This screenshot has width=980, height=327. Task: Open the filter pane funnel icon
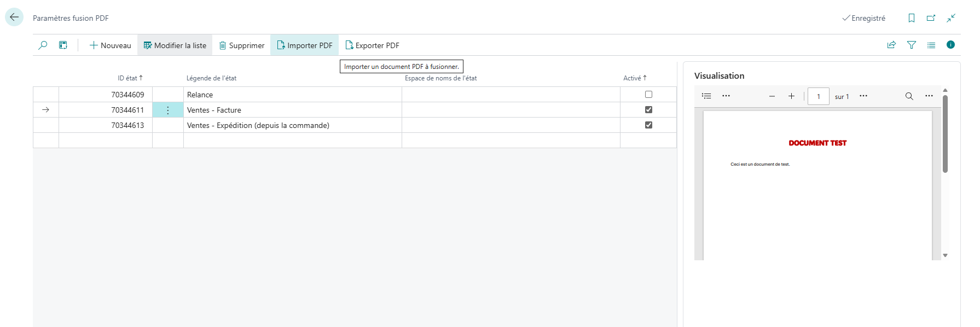tap(912, 45)
